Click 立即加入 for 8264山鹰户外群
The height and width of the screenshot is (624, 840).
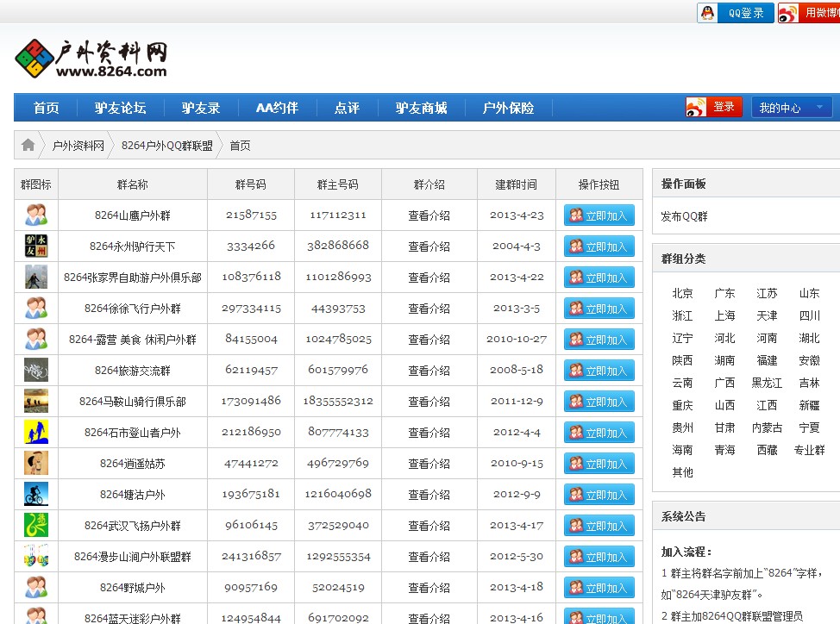[x=599, y=215]
